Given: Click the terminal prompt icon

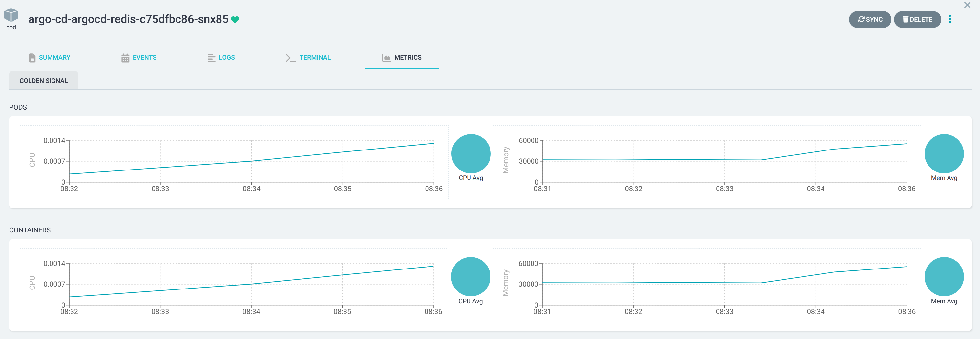Looking at the screenshot, I should pos(291,58).
